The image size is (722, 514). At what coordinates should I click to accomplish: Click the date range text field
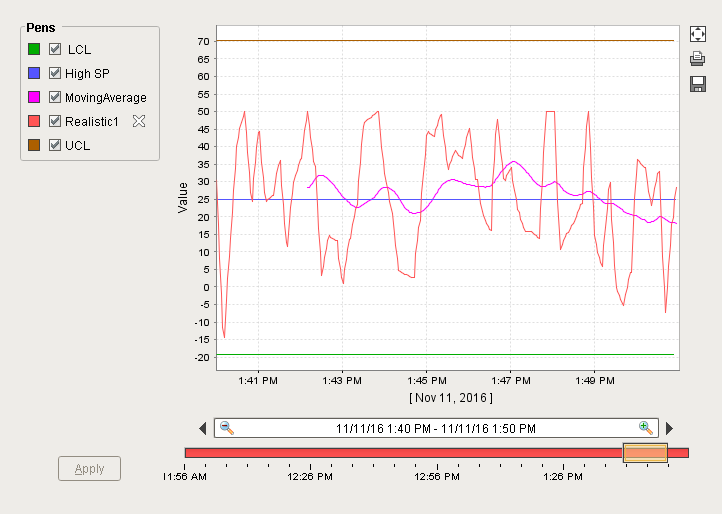[x=436, y=428]
